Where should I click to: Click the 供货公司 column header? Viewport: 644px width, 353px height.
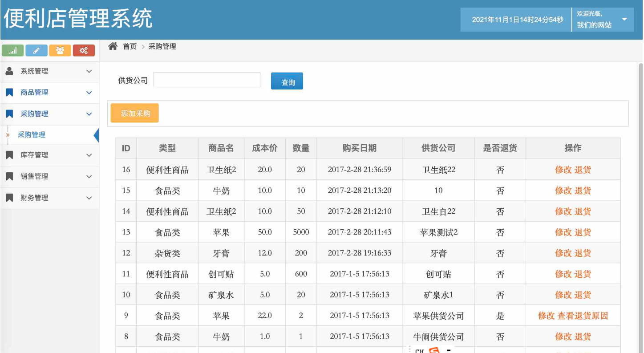(x=438, y=148)
